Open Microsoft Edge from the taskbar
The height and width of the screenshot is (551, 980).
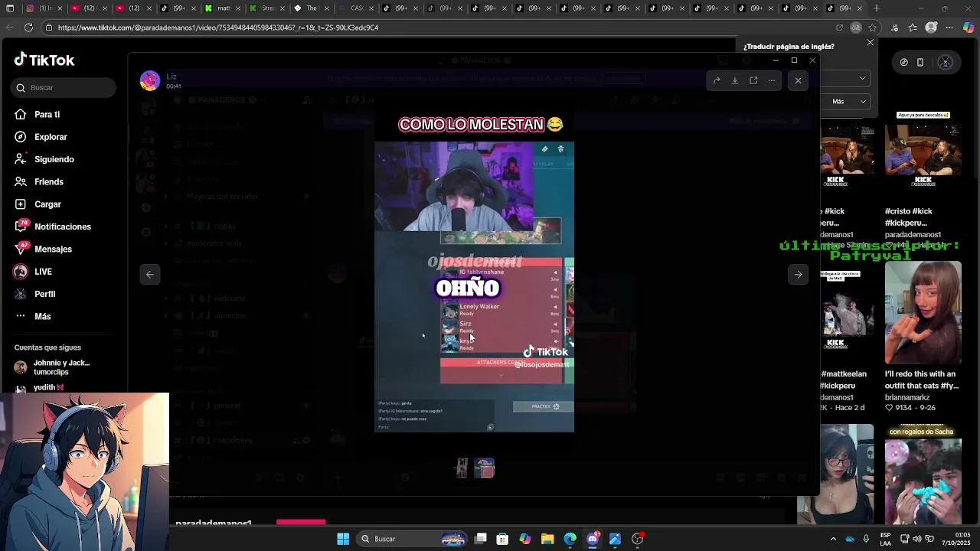tap(570, 539)
